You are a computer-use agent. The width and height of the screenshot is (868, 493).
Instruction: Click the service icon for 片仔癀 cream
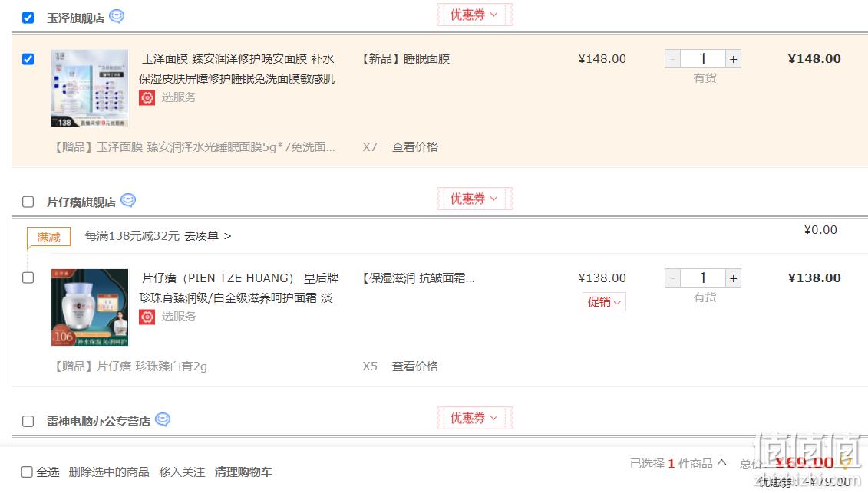pyautogui.click(x=147, y=317)
